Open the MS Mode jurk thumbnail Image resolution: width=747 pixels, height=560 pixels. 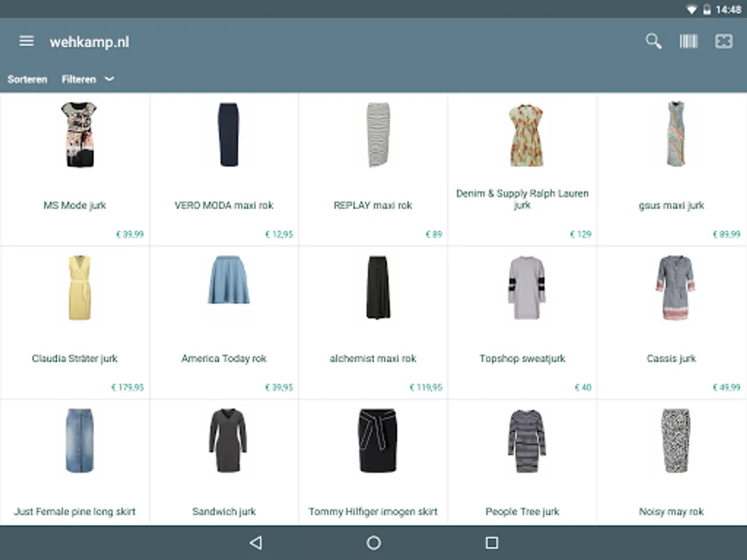[x=78, y=134]
